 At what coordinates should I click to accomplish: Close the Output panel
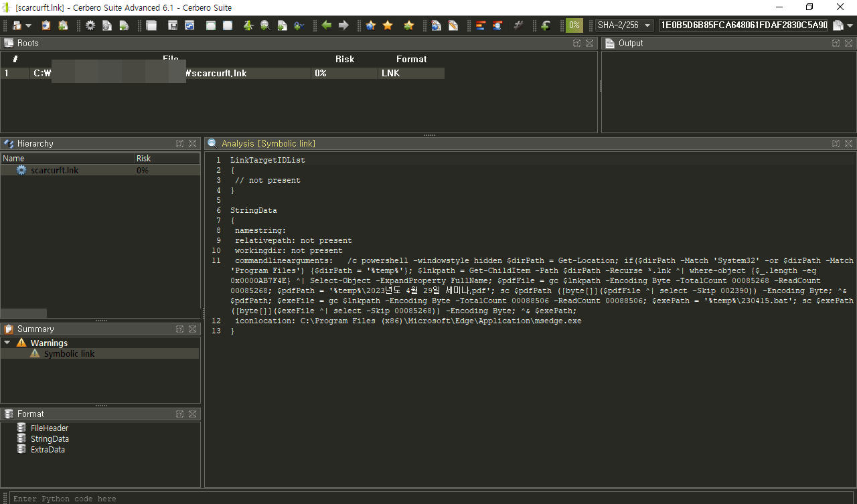click(x=848, y=43)
